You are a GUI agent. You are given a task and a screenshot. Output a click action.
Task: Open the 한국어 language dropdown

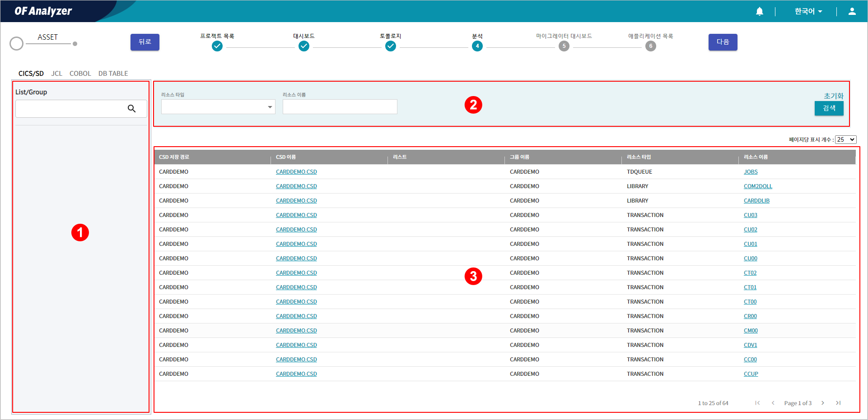pyautogui.click(x=808, y=11)
